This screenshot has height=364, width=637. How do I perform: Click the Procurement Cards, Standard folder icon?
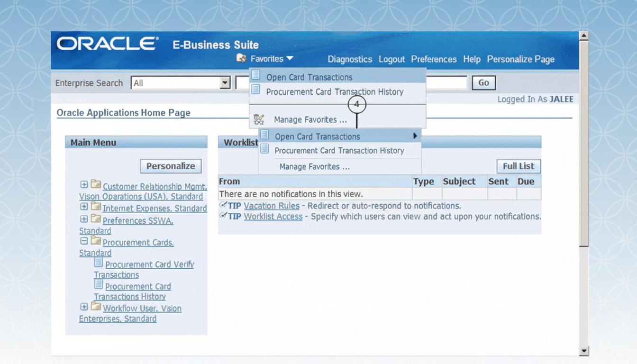(x=95, y=242)
